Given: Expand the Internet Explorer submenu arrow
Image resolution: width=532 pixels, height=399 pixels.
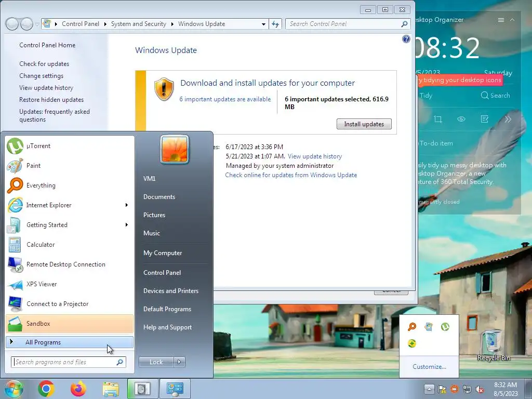Looking at the screenshot, I should click(127, 205).
